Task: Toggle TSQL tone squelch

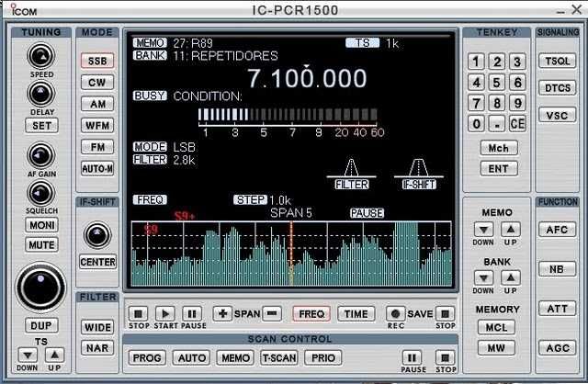Action: click(558, 61)
